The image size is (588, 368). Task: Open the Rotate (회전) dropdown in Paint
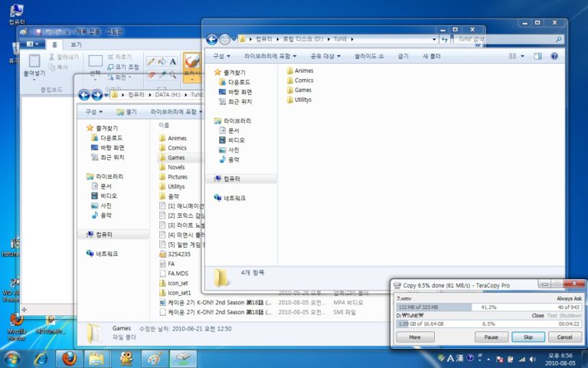(119, 77)
